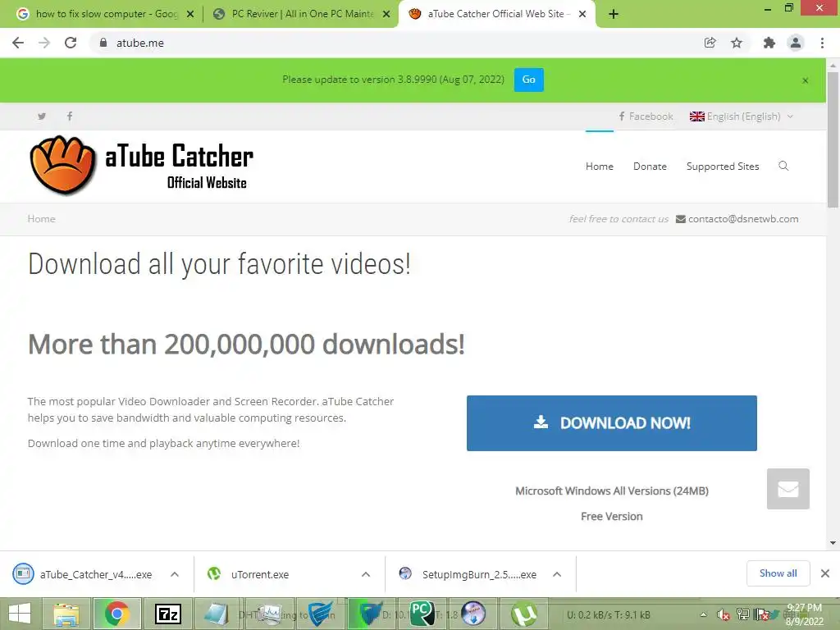Show hidden system tray icons
840x630 pixels.
click(x=703, y=614)
